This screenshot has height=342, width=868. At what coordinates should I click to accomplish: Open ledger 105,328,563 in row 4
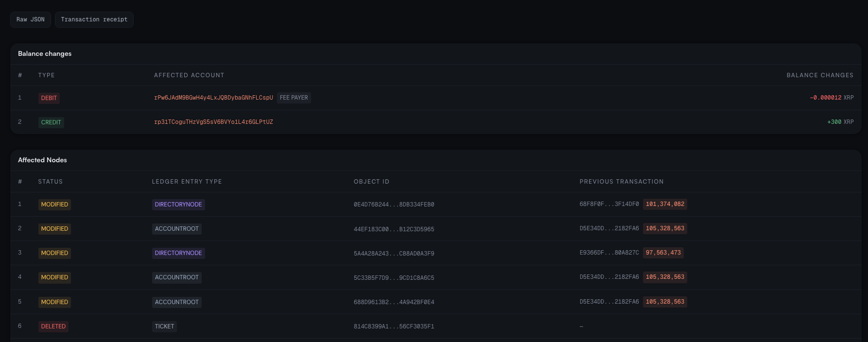click(665, 277)
